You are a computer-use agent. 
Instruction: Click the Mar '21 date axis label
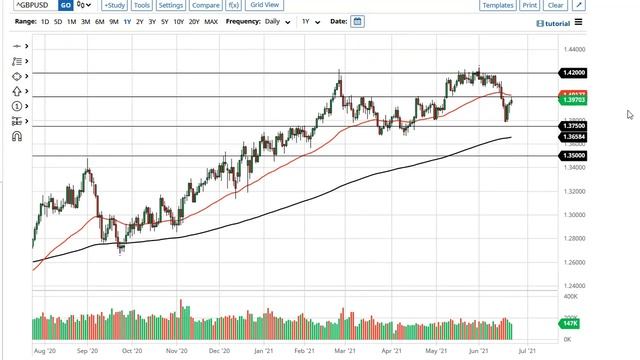click(345, 351)
